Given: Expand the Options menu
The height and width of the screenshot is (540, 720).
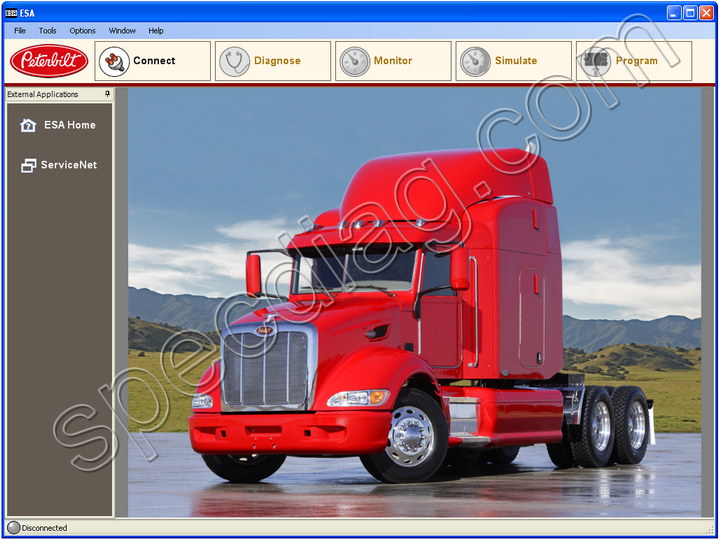Looking at the screenshot, I should (82, 31).
